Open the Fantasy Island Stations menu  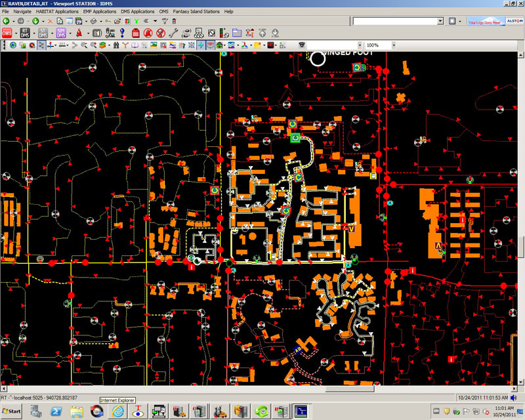click(196, 11)
